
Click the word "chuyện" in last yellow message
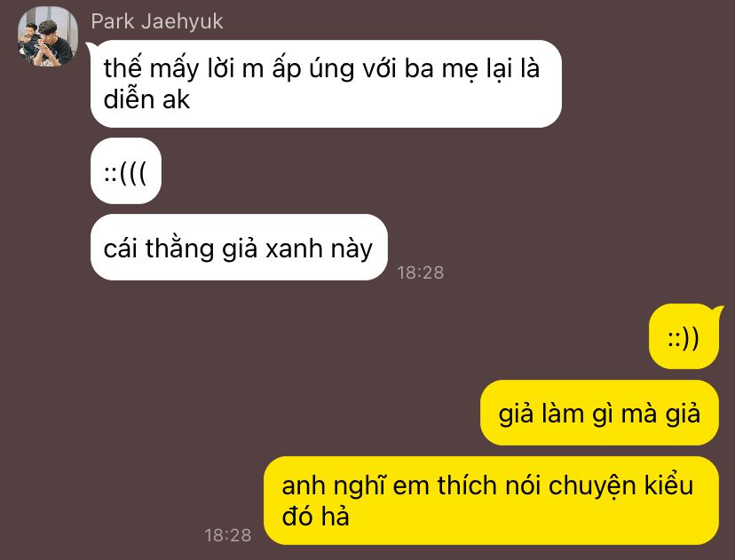pos(592,486)
